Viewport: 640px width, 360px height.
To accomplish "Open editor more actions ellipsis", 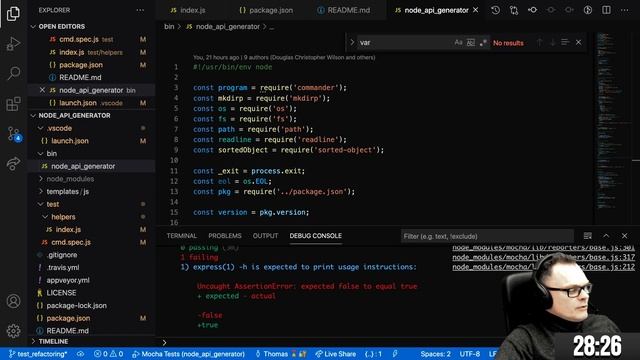I will (x=625, y=10).
